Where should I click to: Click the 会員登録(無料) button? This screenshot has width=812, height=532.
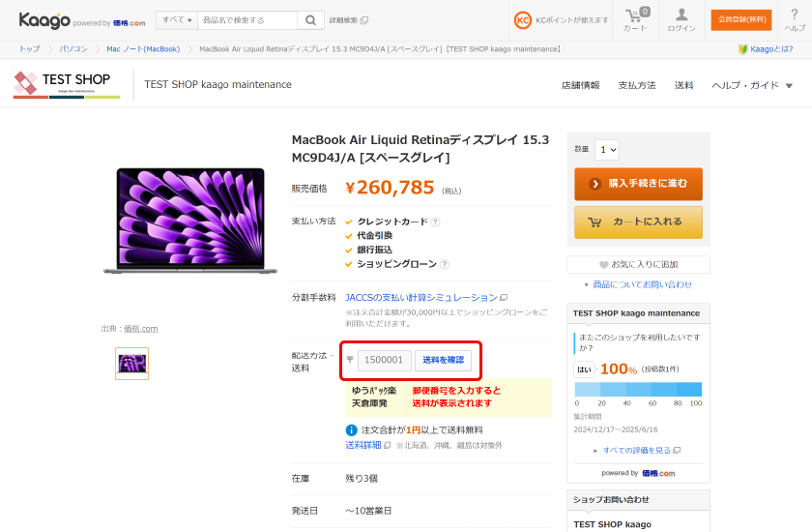pyautogui.click(x=741, y=19)
